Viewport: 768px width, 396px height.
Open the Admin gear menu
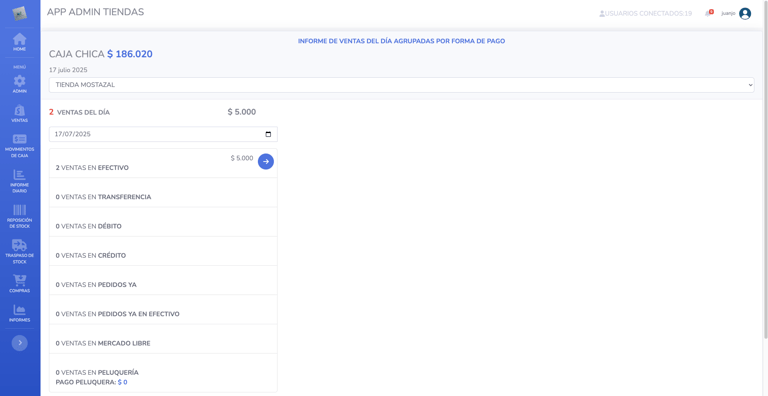tap(20, 84)
